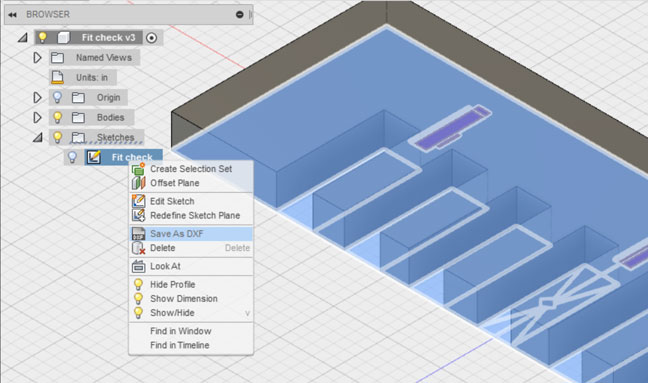Click the Save As DXF file icon

(x=138, y=234)
